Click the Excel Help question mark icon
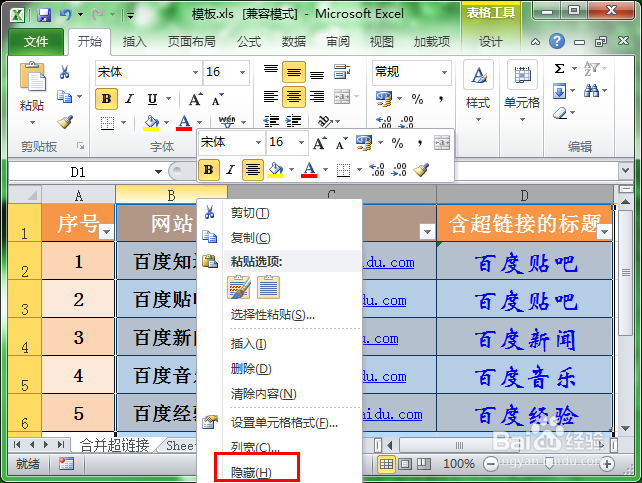 tap(557, 41)
